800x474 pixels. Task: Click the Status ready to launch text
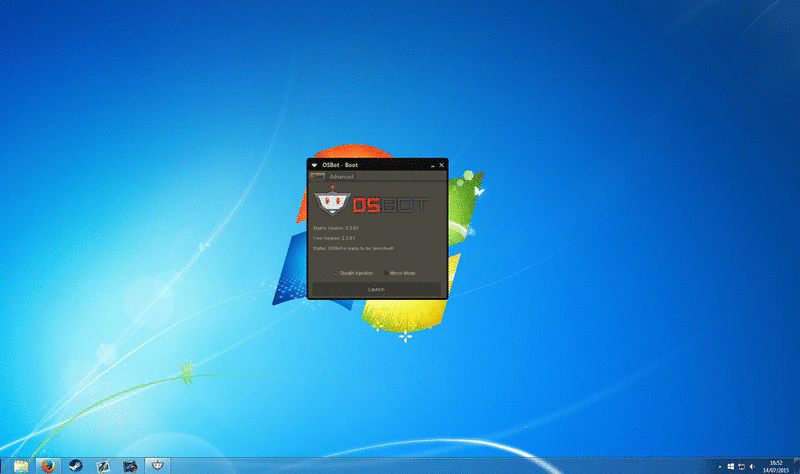point(353,248)
